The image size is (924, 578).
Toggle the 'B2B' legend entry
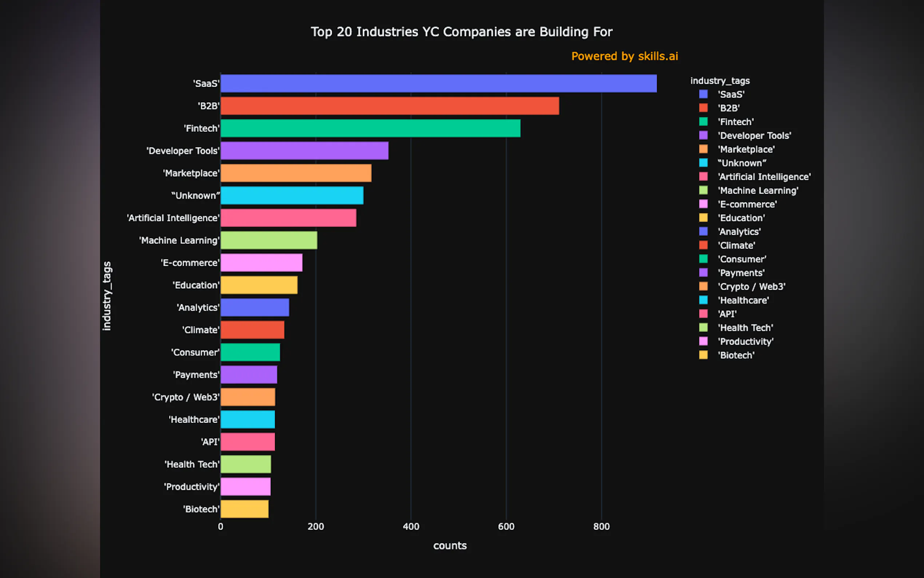[728, 108]
